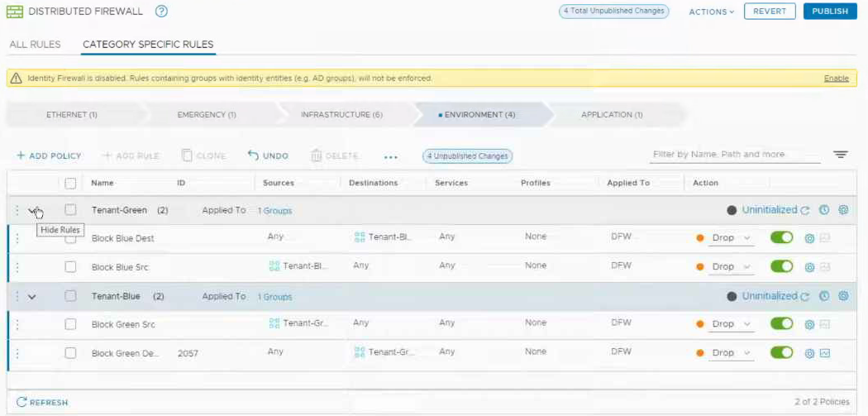Tick the Tenant-Blue policy checkbox
Viewport: 868px width, 416px height.
click(70, 296)
